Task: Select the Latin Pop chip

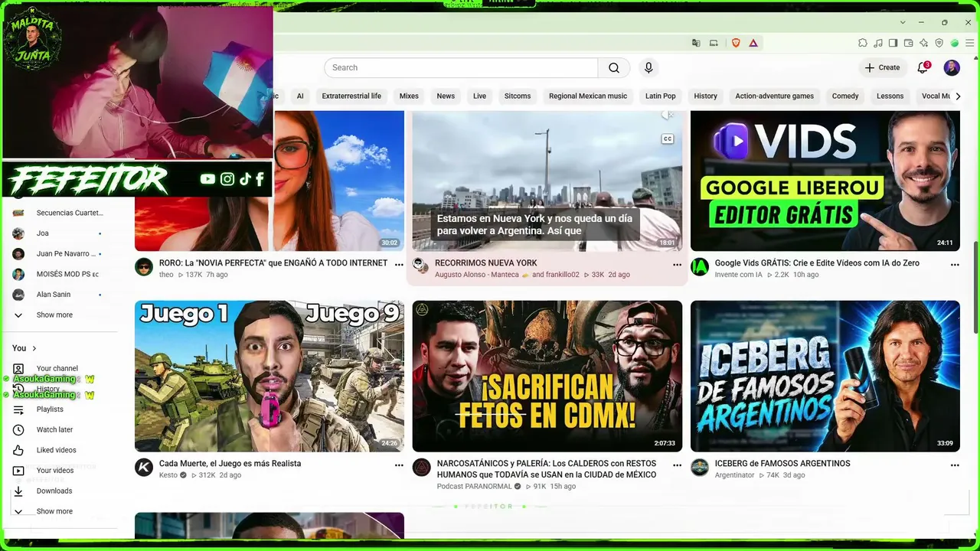Action: (x=660, y=96)
